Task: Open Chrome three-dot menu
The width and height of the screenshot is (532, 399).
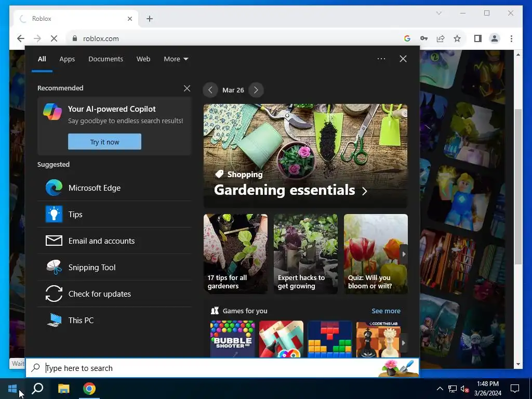Action: tap(511, 38)
